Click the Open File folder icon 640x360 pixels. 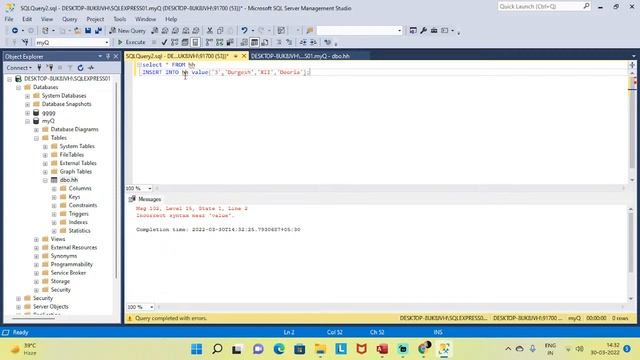77,31
